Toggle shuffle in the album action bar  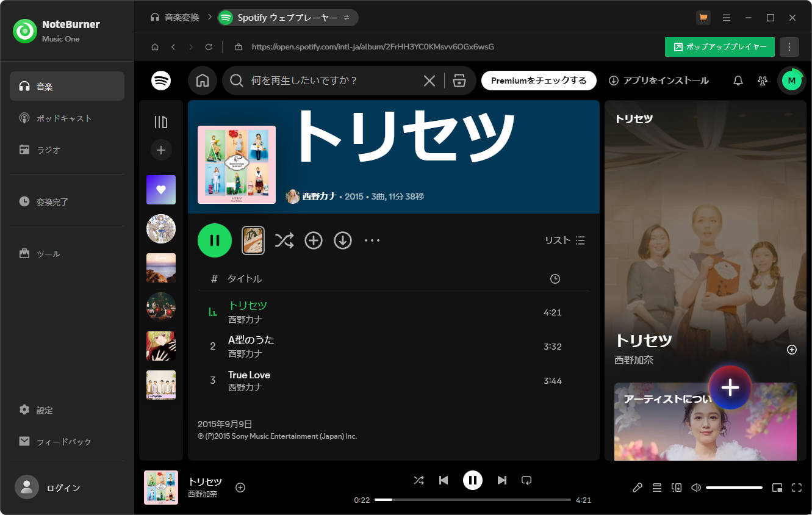pos(284,240)
